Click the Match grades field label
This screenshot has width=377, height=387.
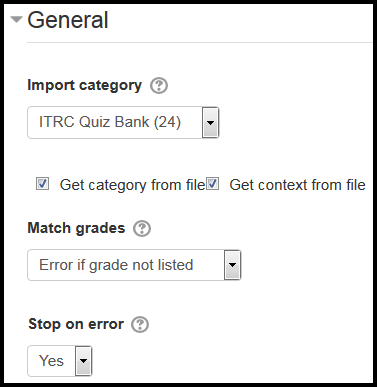76,228
